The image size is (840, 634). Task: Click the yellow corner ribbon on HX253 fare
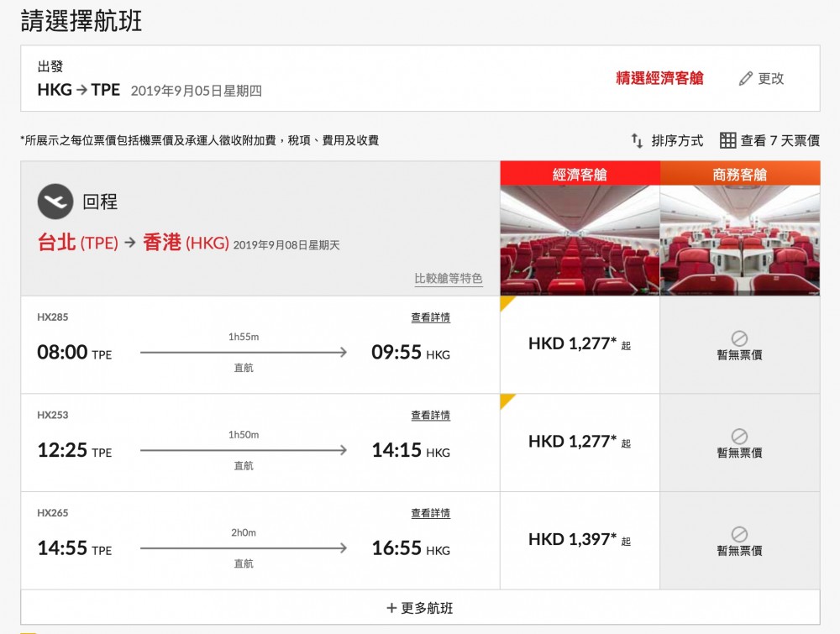506,402
